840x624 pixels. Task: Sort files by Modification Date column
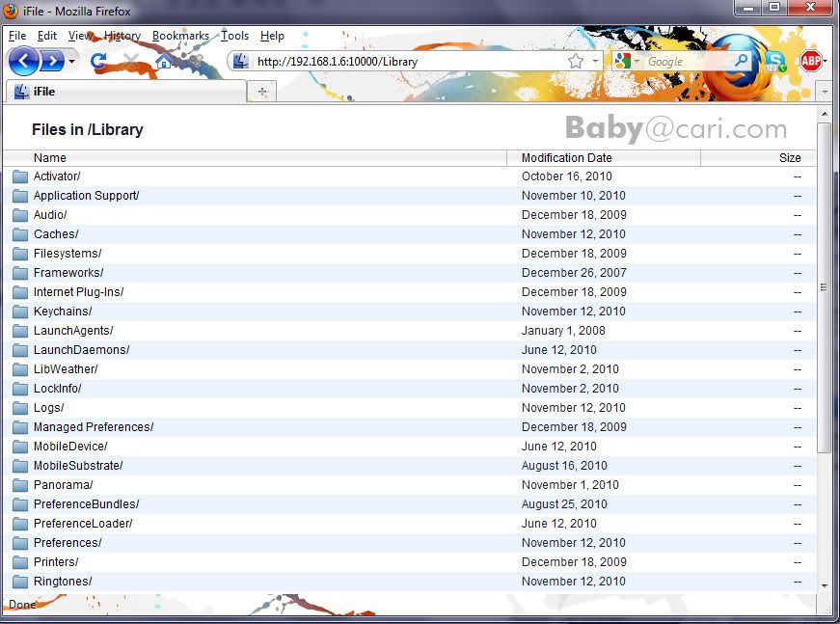[566, 158]
